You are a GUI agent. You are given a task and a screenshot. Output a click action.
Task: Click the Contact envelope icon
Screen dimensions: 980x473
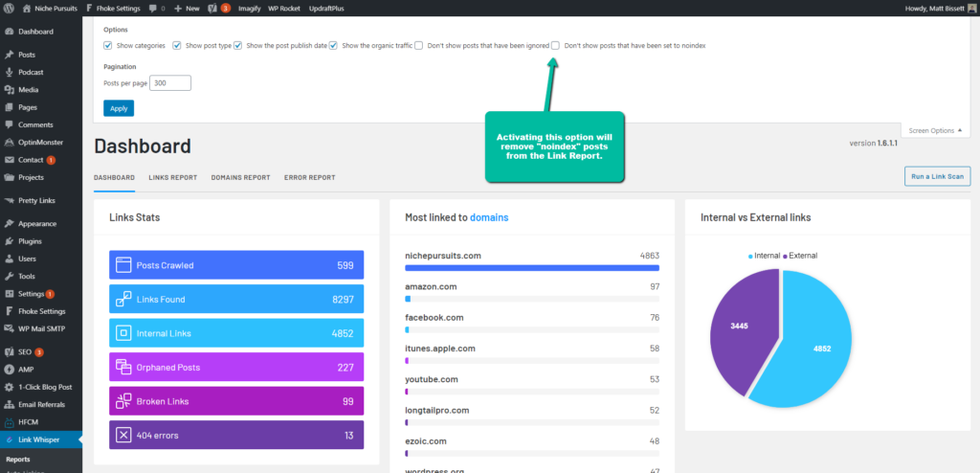9,160
